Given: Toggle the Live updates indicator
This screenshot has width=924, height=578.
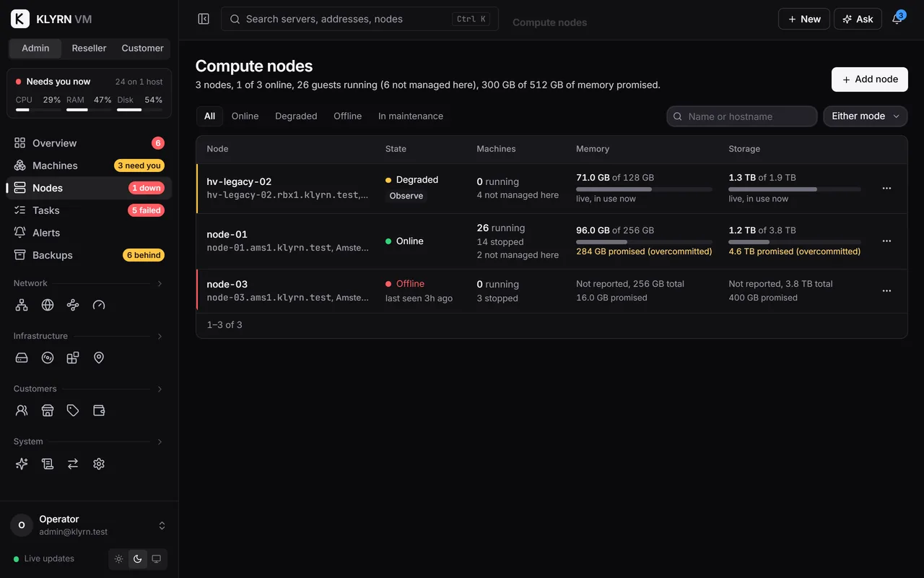Looking at the screenshot, I should [44, 558].
